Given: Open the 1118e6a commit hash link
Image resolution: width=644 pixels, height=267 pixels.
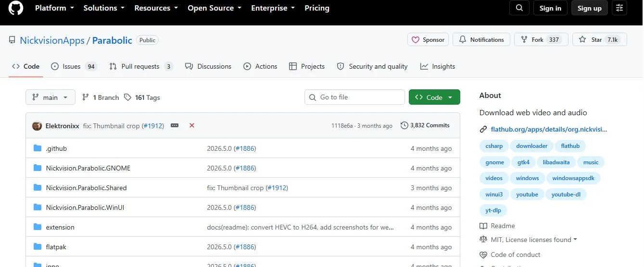Looking at the screenshot, I should [342, 126].
